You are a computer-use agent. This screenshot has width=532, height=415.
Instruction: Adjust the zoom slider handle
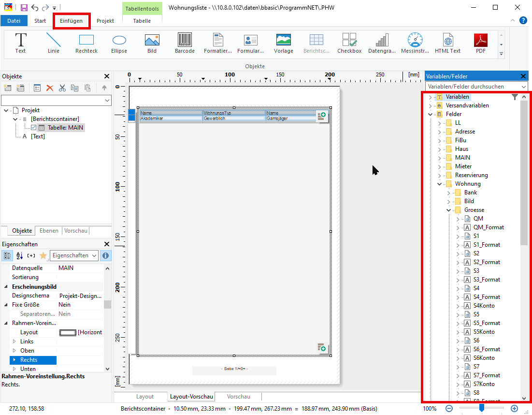[x=481, y=408]
